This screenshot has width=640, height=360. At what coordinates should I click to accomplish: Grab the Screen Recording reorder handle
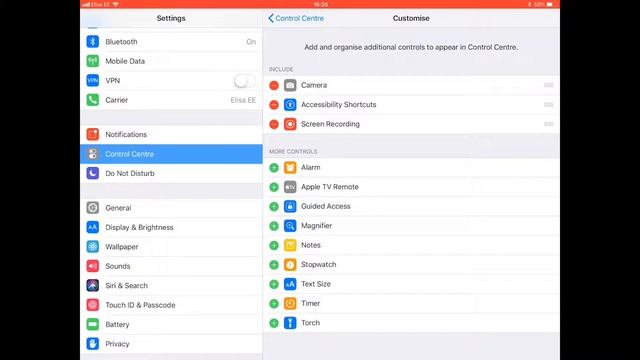[x=549, y=124]
